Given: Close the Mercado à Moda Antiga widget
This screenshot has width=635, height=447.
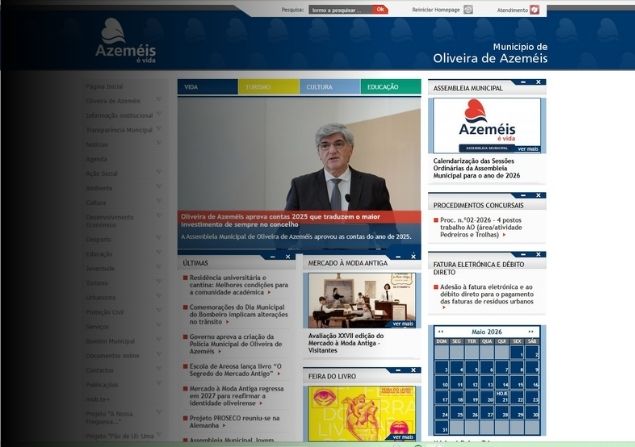Looking at the screenshot, I should pos(413,257).
